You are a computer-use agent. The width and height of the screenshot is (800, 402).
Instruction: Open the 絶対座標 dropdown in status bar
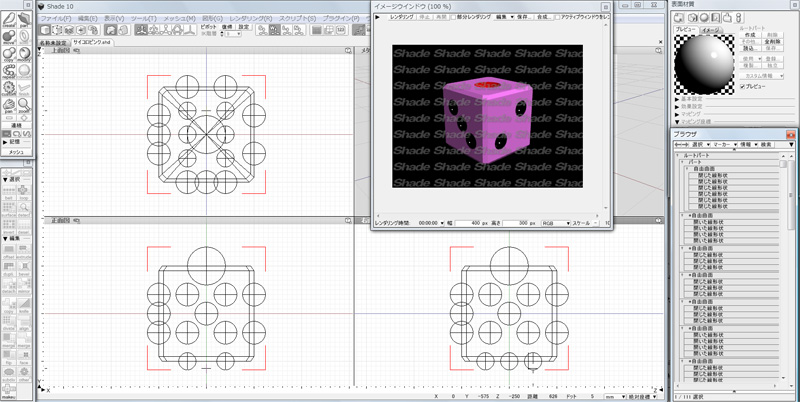[642, 396]
